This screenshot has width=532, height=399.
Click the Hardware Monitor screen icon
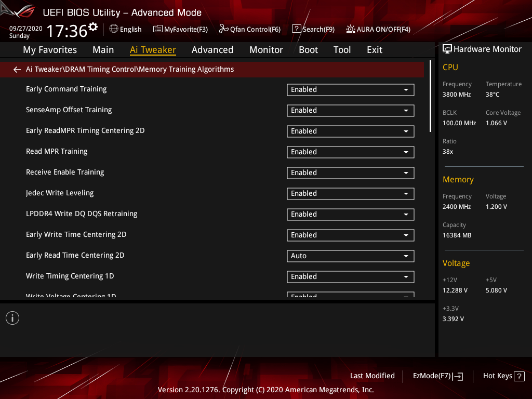[x=447, y=49]
